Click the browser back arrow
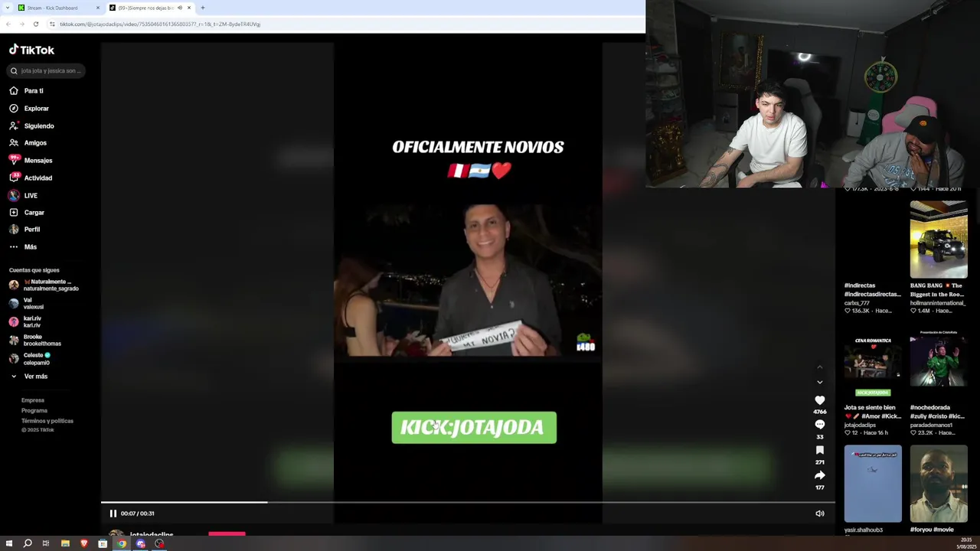This screenshot has height=551, width=980. click(8, 24)
